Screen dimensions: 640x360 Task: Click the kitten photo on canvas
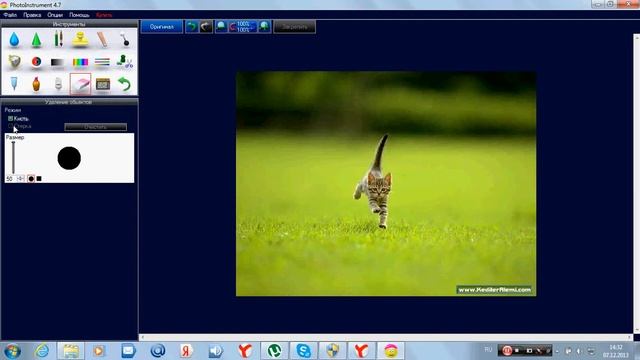[386, 184]
